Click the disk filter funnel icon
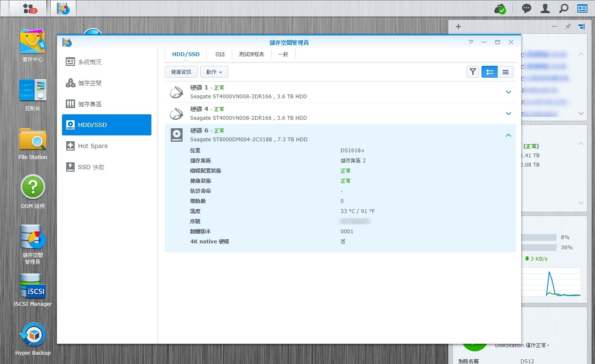This screenshot has height=364, width=595. coord(473,72)
